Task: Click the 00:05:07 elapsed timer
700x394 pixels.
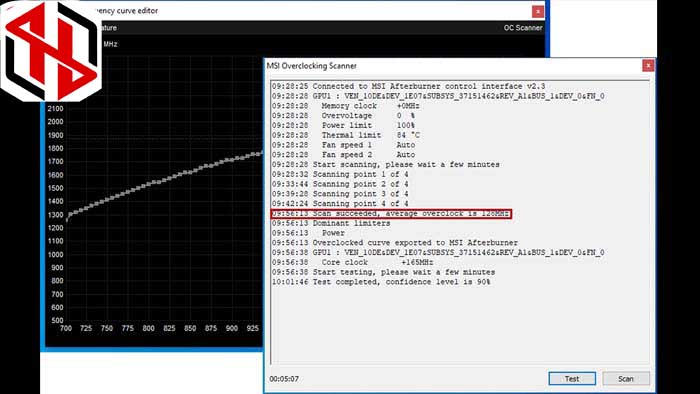Action: tap(284, 379)
